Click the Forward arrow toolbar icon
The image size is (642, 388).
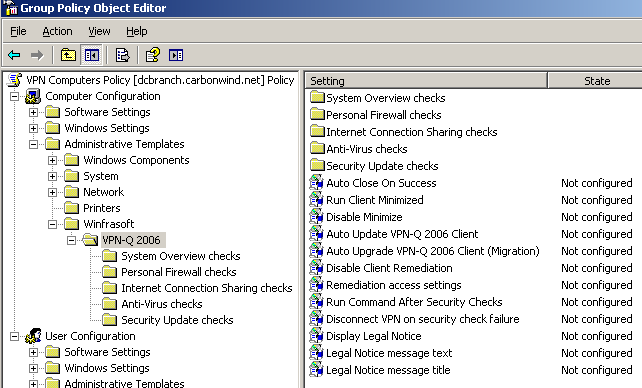(37, 55)
